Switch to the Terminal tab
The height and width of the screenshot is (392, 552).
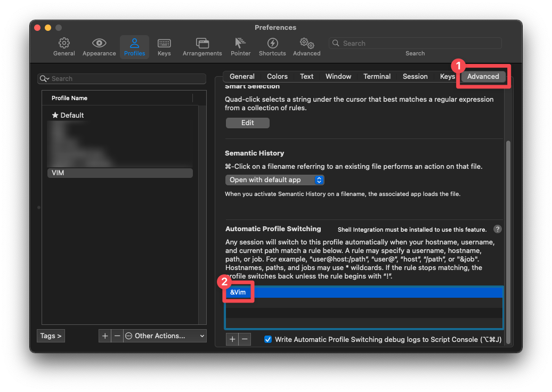point(377,76)
